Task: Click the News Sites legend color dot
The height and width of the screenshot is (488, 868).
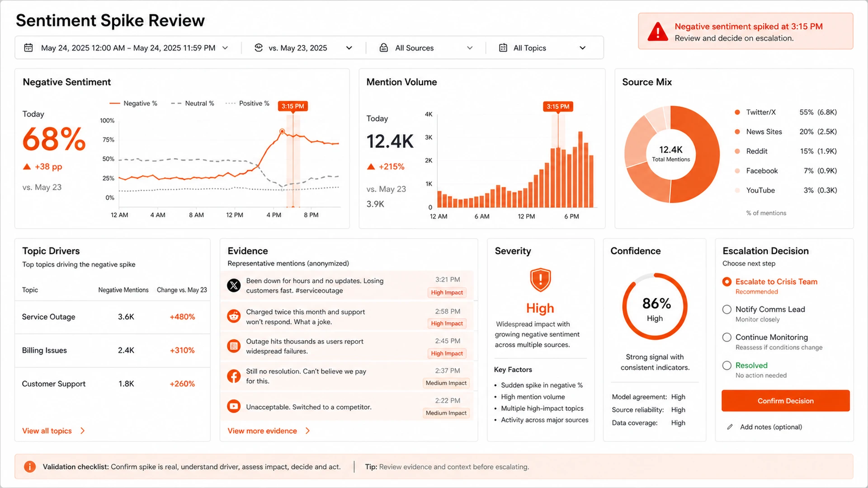Action: [x=737, y=131]
